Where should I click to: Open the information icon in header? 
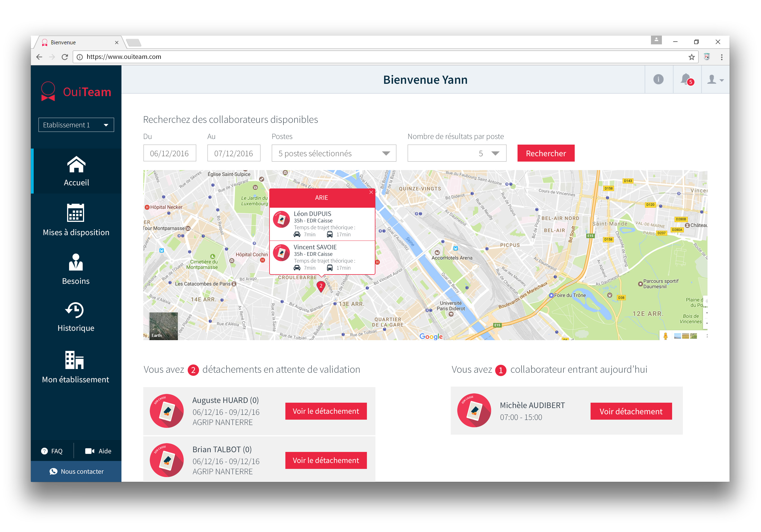click(x=659, y=80)
